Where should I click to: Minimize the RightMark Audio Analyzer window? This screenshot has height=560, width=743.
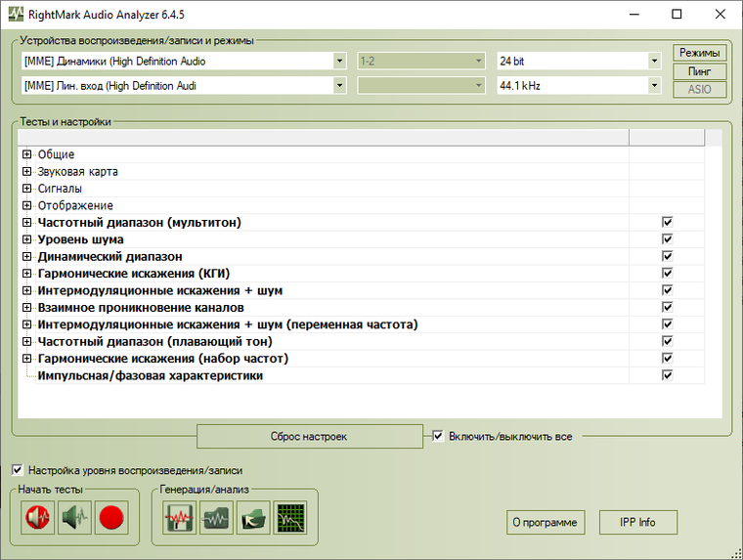pos(634,15)
